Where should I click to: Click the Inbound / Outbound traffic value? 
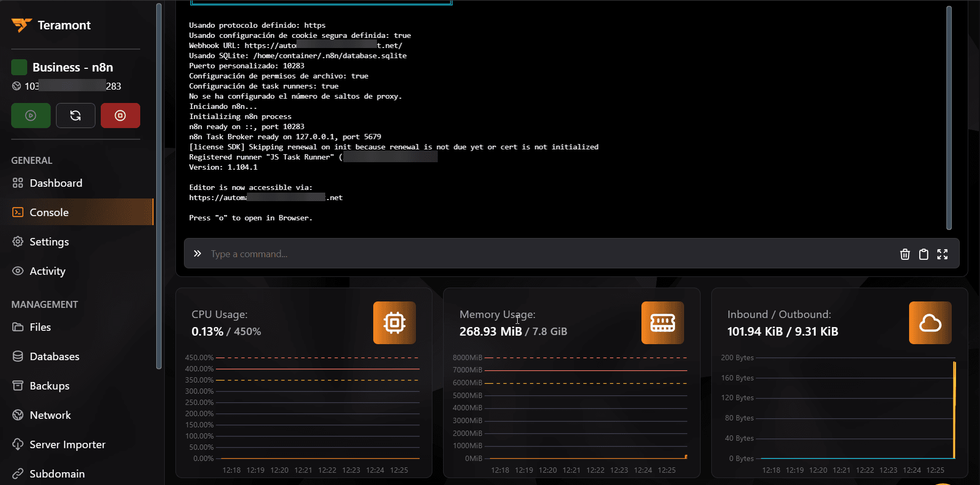783,331
